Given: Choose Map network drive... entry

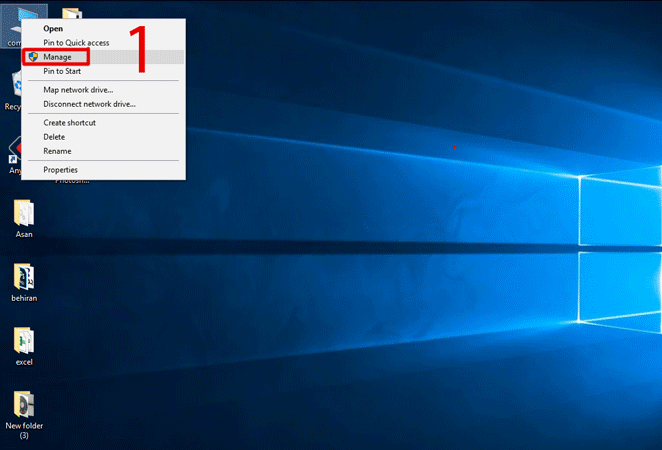Looking at the screenshot, I should click(x=78, y=90).
